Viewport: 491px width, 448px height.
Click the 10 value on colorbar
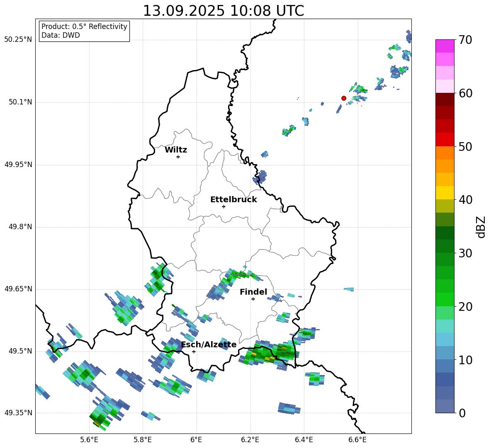(x=465, y=360)
